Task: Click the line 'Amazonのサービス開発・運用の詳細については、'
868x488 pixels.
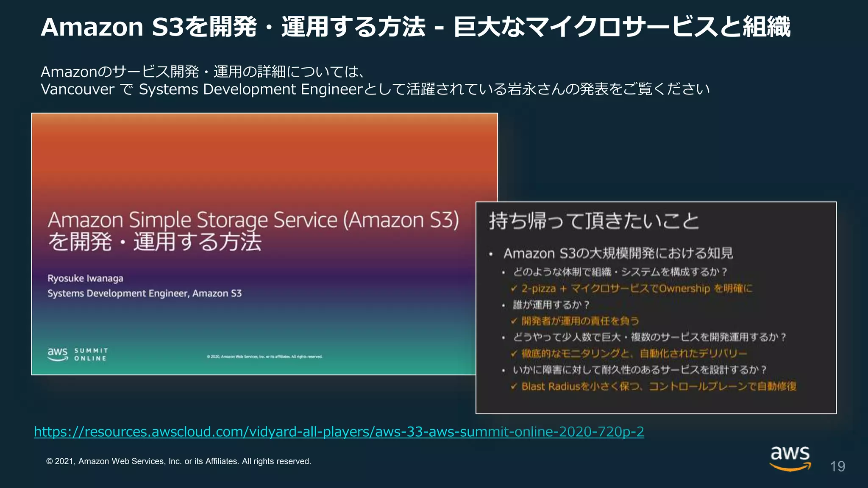Action: coord(203,72)
